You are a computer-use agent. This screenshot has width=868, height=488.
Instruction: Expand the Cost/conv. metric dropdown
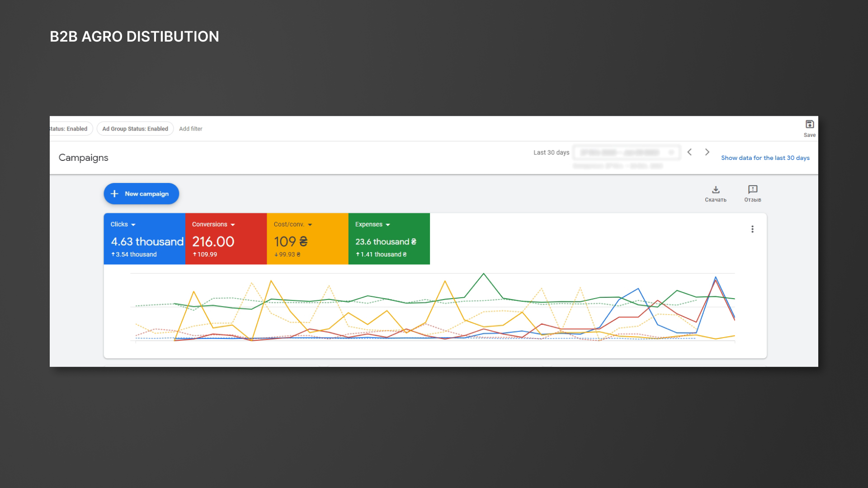(310, 225)
